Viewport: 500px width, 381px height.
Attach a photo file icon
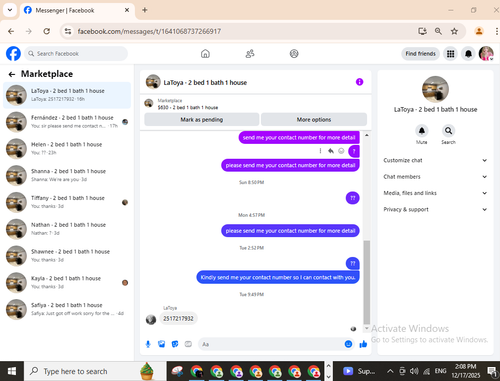[x=162, y=344]
